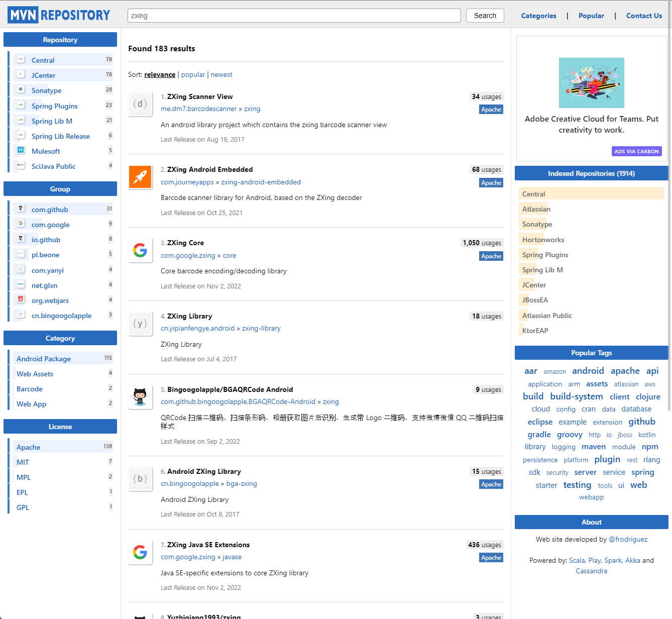
Task: Click the Spring Lib Release icon
Action: click(21, 135)
